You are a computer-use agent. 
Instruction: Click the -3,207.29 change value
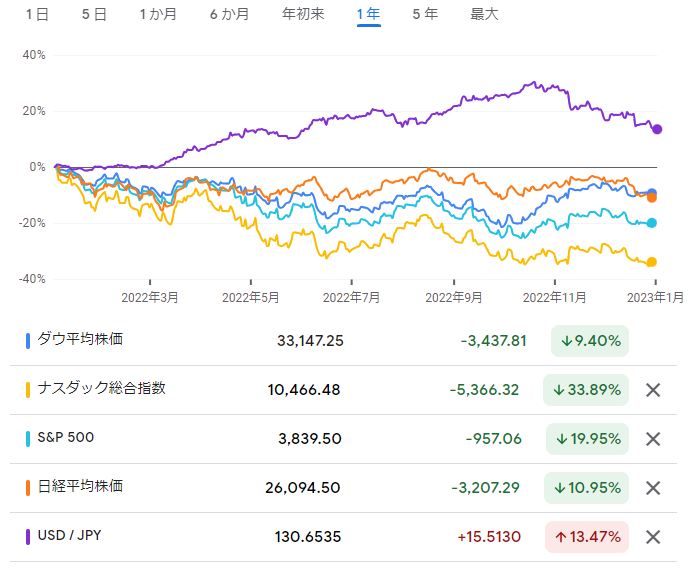click(x=485, y=488)
